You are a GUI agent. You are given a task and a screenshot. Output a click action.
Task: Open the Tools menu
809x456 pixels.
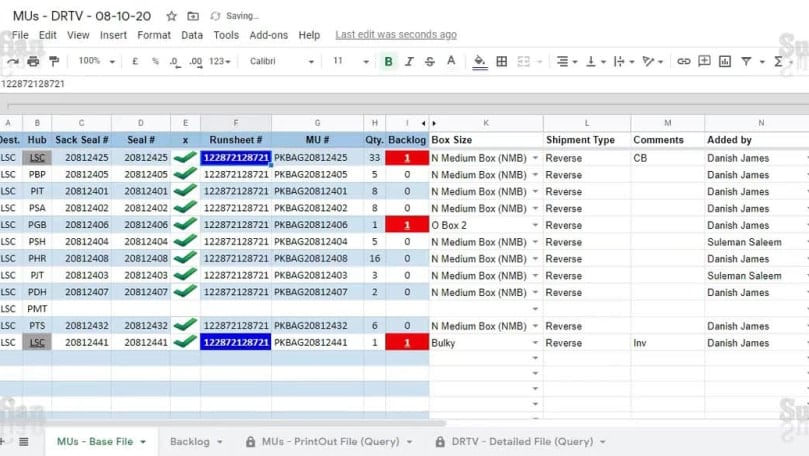point(226,35)
